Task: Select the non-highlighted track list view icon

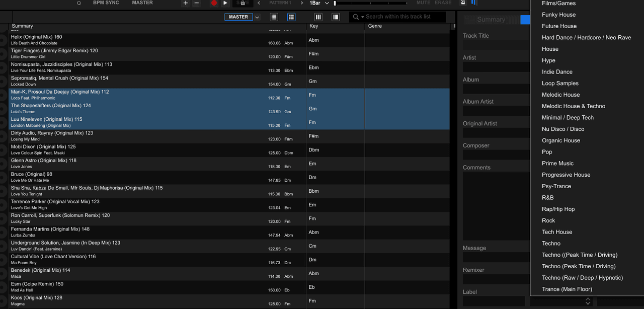Action: [274, 17]
